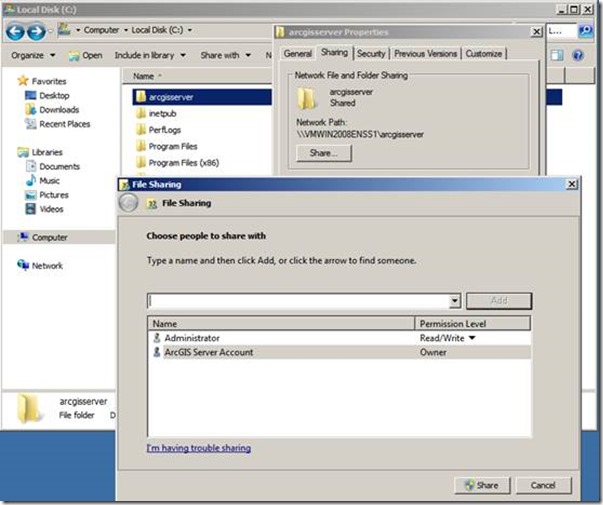Open the Organize dropdown menu
This screenshot has width=603, height=505.
[33, 55]
